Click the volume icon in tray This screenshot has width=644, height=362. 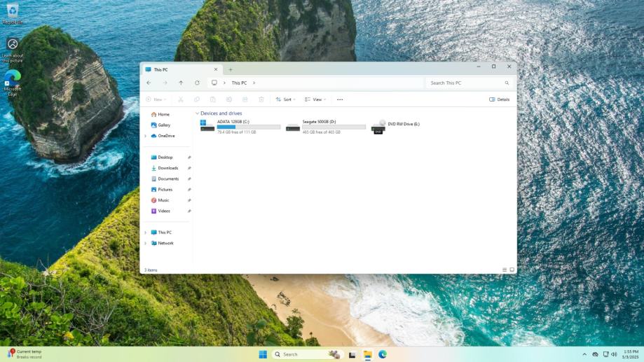coord(614,354)
